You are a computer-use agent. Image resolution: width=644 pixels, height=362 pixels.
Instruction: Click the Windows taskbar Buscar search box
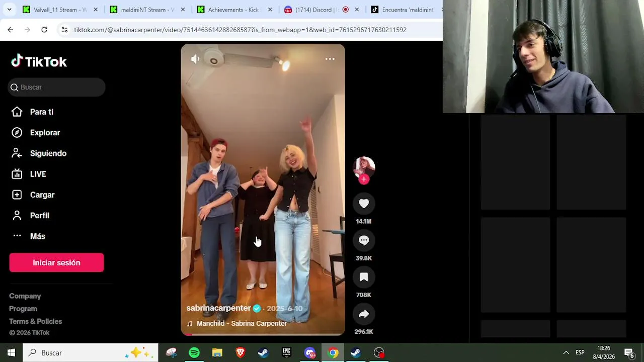coord(91,352)
